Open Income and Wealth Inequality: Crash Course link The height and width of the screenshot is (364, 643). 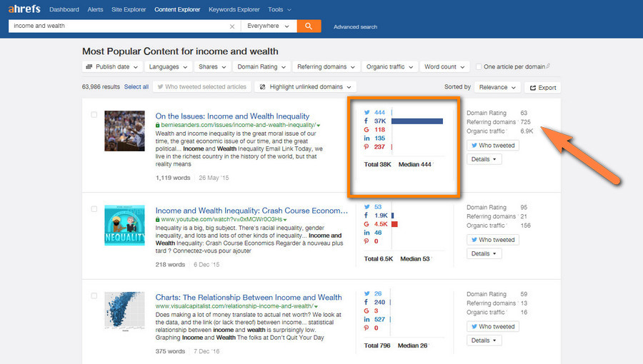pyautogui.click(x=251, y=211)
